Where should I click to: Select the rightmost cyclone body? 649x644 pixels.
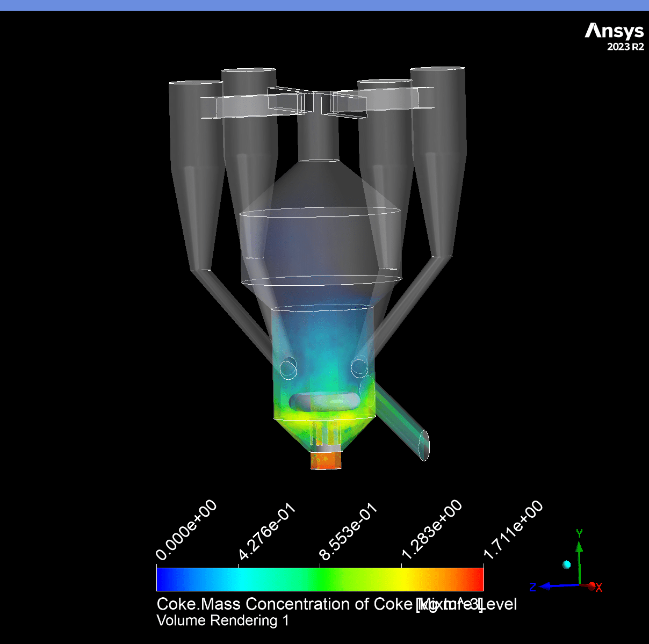point(438,150)
